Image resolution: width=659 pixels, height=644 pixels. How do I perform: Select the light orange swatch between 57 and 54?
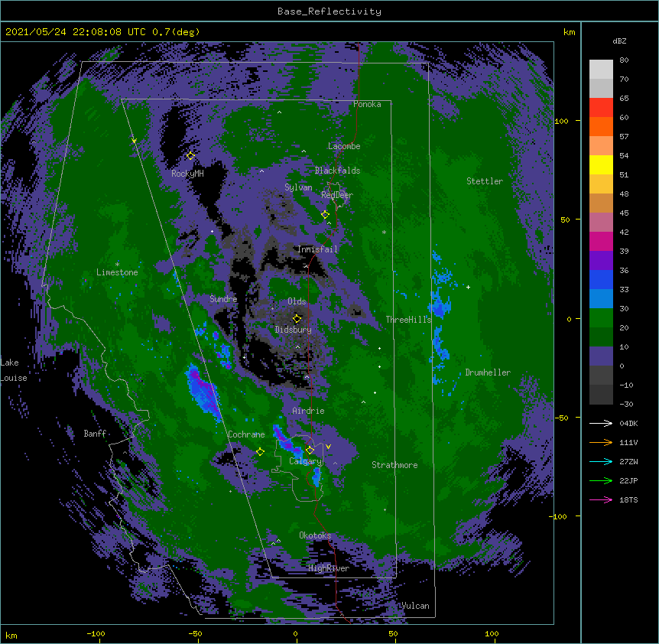601,146
